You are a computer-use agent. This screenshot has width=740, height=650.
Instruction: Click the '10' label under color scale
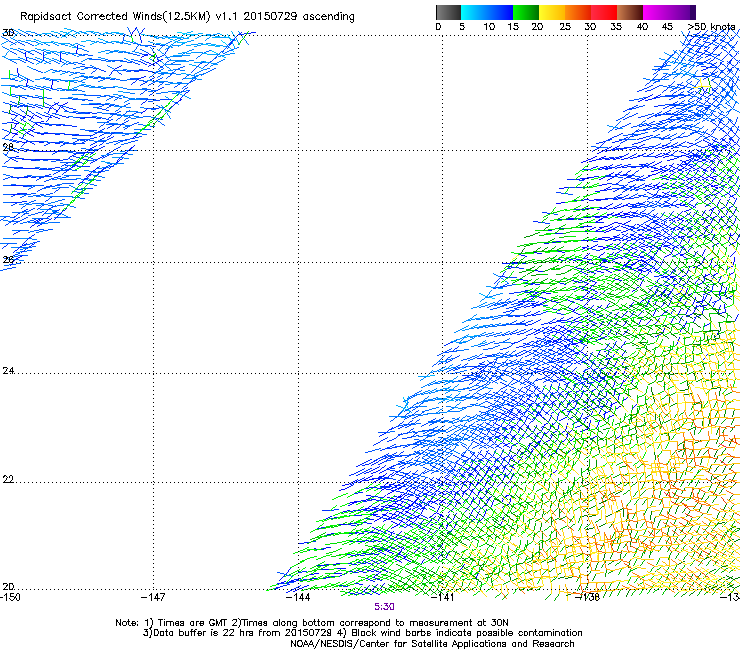point(489,27)
